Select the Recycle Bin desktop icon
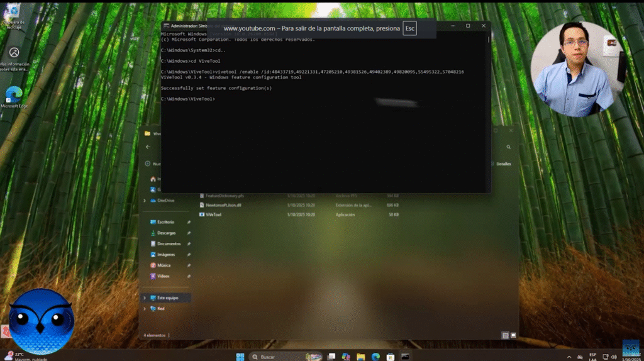Image resolution: width=644 pixels, height=361 pixels. tap(13, 14)
